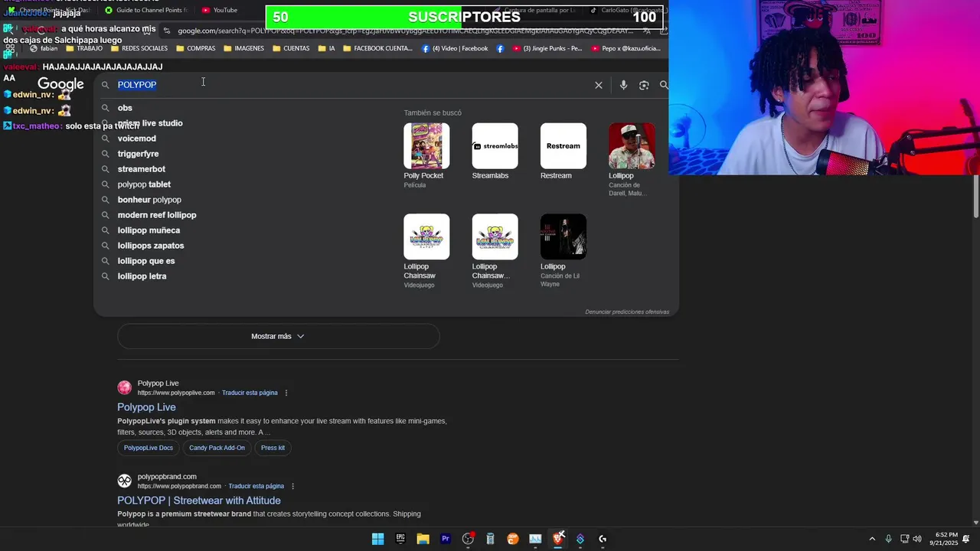
Task: Open the three-dot menu for the polypopbrand.com result
Action: (292, 486)
